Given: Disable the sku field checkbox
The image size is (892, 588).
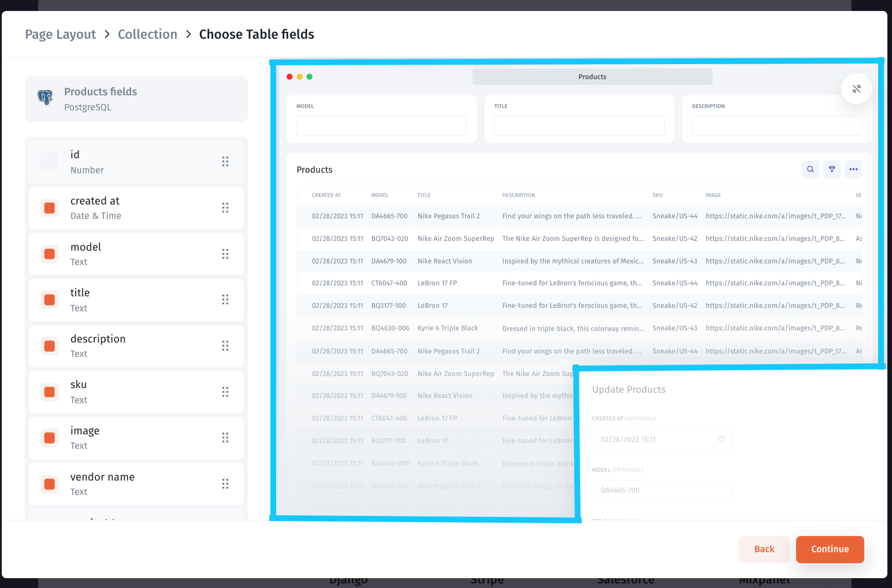Looking at the screenshot, I should [50, 392].
